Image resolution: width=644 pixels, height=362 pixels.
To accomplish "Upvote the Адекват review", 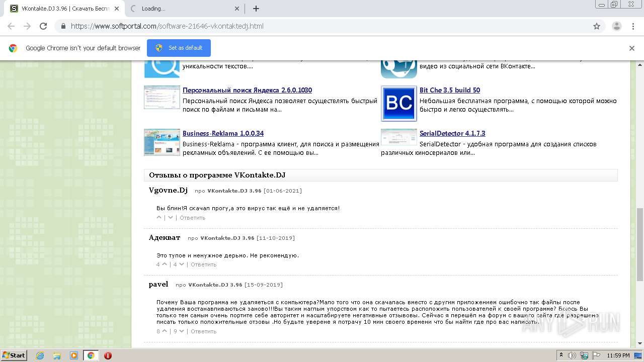I will [x=165, y=264].
